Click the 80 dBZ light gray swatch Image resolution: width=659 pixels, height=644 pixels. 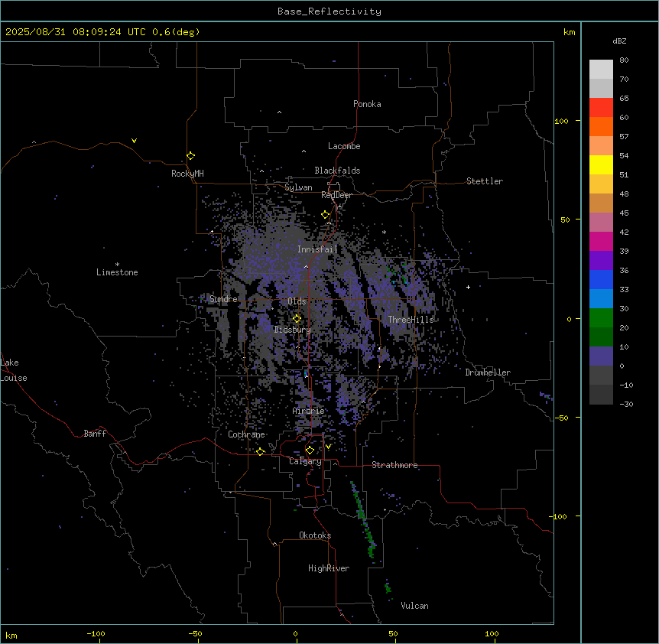tap(601, 69)
